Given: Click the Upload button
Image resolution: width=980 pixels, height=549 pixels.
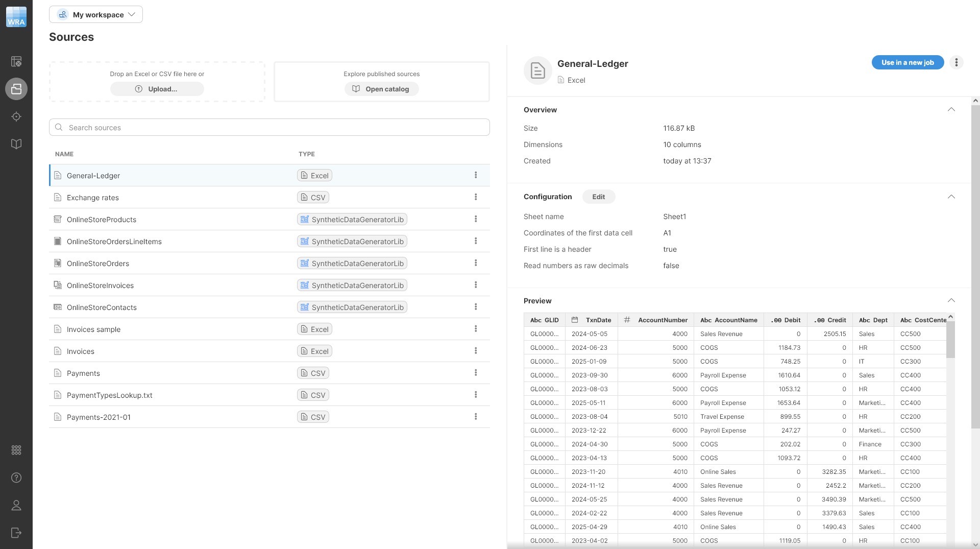Looking at the screenshot, I should click(157, 88).
